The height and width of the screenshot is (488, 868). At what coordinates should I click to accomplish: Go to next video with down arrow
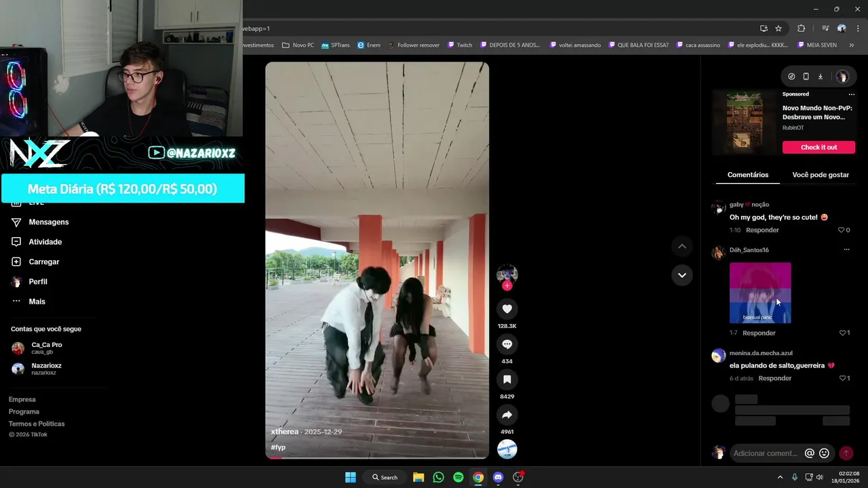pos(682,275)
